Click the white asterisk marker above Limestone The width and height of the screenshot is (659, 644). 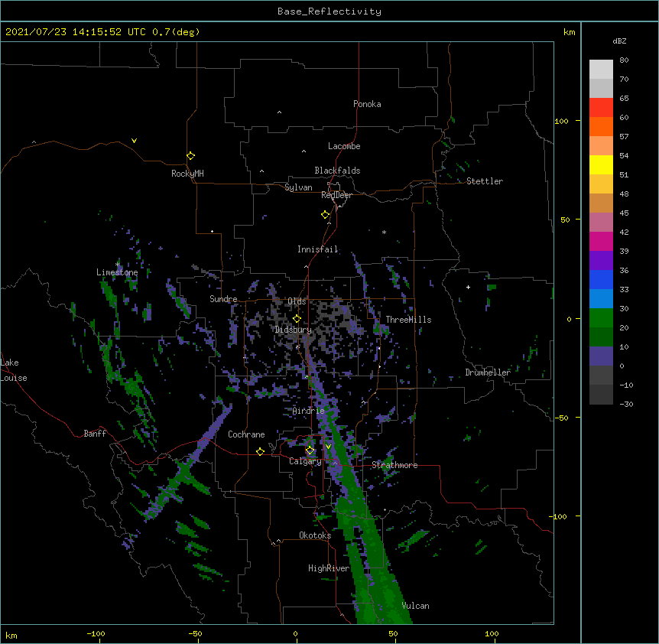point(118,264)
